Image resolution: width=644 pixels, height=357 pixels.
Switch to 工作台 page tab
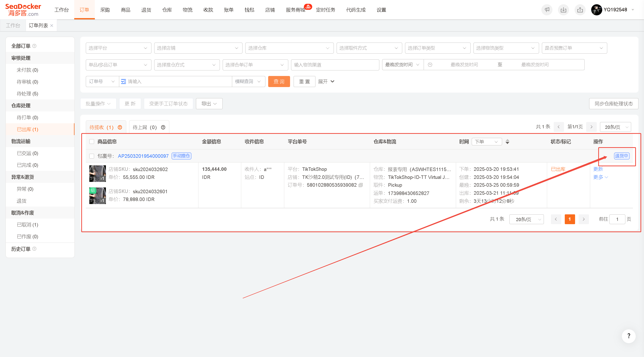click(x=13, y=25)
